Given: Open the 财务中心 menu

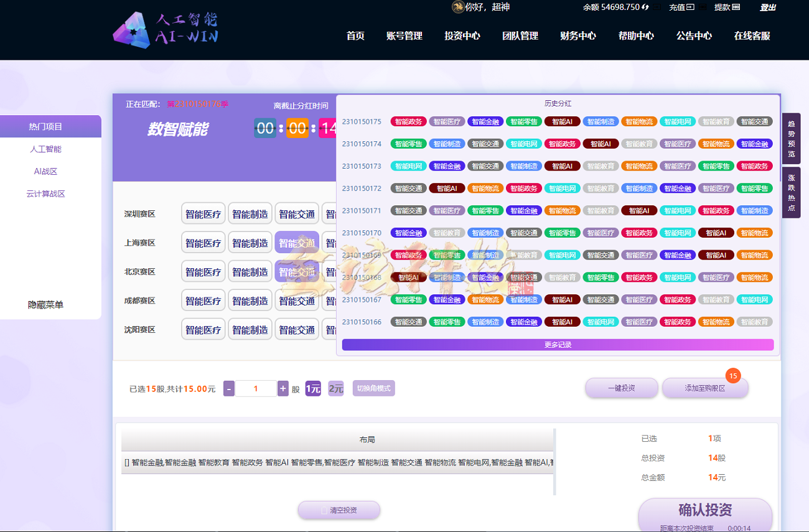Looking at the screenshot, I should pyautogui.click(x=577, y=36).
